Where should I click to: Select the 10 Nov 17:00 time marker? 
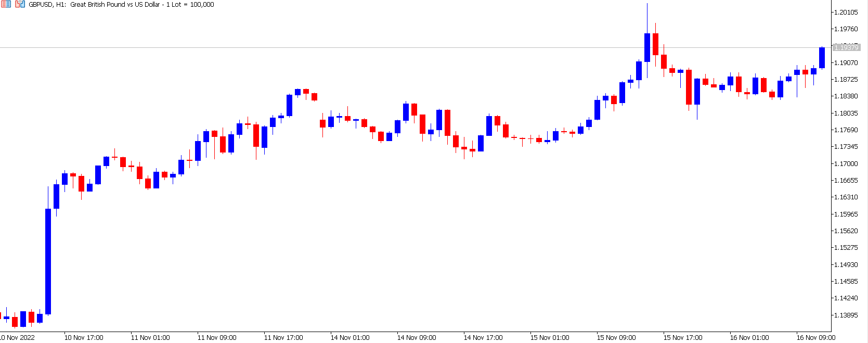(x=84, y=337)
